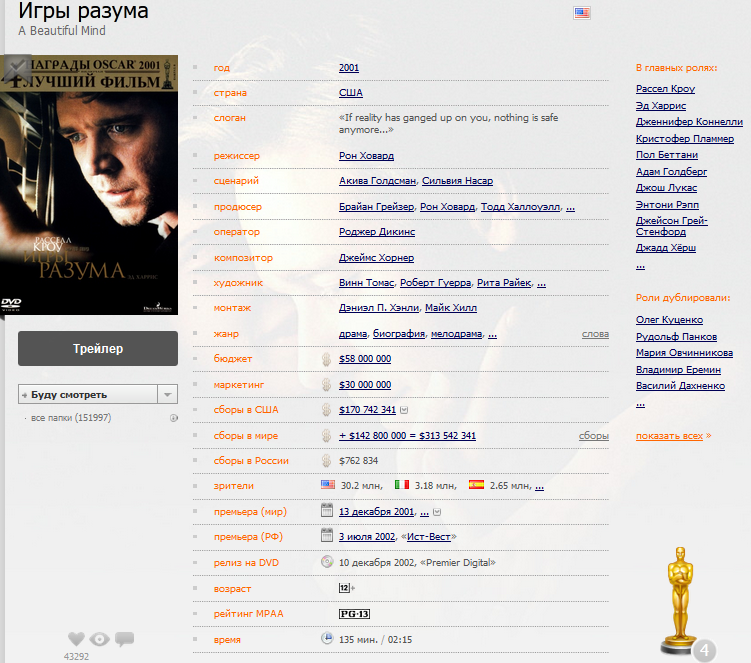The width and height of the screenshot is (751, 663).
Task: Expand more genres via ellipsis after мелодрама
Action: point(492,334)
